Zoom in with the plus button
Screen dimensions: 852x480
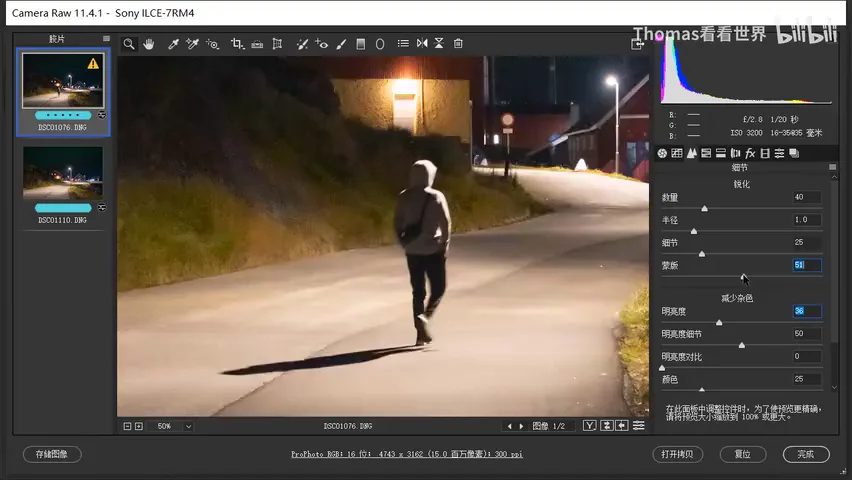[x=139, y=426]
